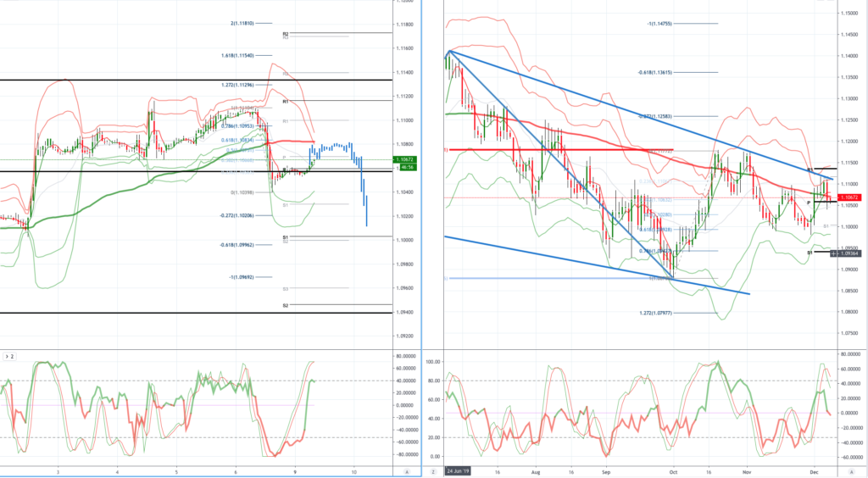The height and width of the screenshot is (478, 868).
Task: Click the Z button below right chart
Action: coord(432,470)
